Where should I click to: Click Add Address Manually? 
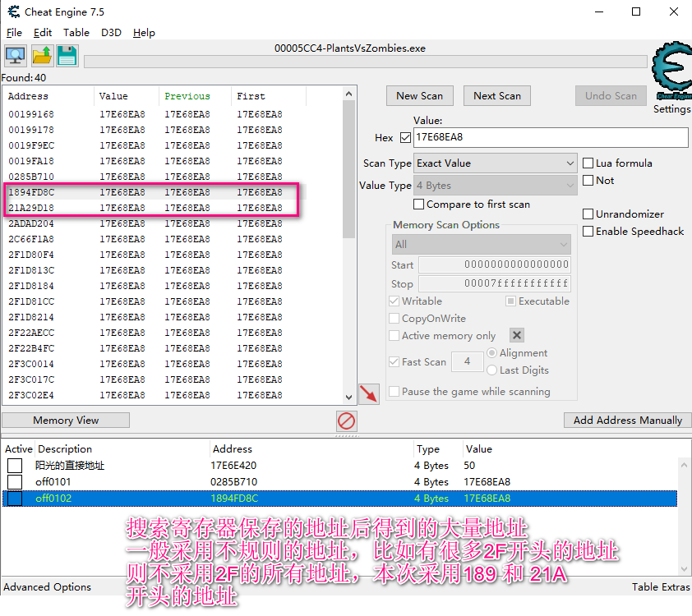(x=628, y=421)
